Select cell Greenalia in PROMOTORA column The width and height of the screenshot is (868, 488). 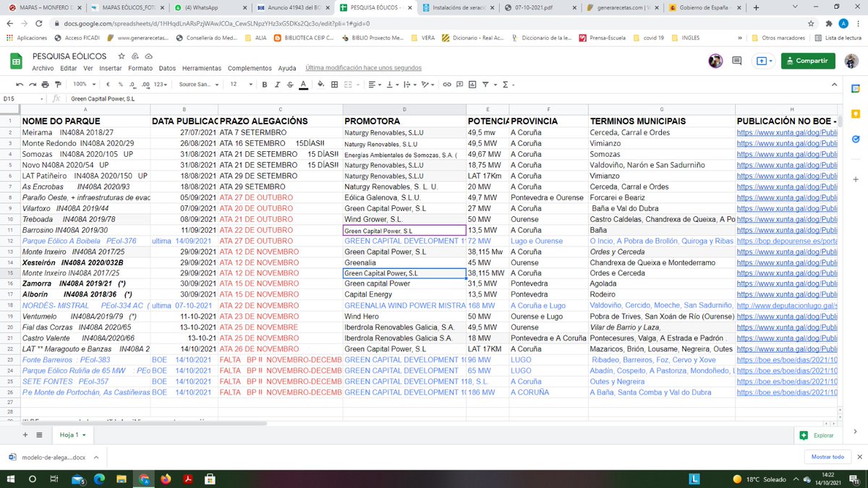click(x=404, y=262)
